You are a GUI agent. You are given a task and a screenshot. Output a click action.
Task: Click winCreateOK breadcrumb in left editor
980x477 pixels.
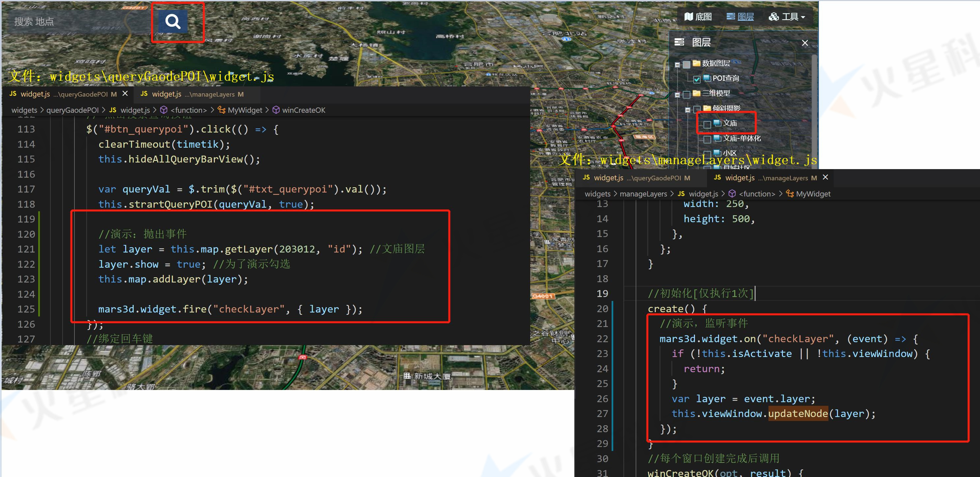point(303,110)
